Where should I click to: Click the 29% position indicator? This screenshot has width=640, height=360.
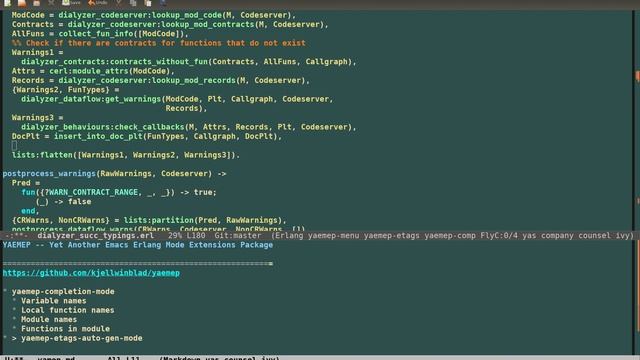(175, 236)
